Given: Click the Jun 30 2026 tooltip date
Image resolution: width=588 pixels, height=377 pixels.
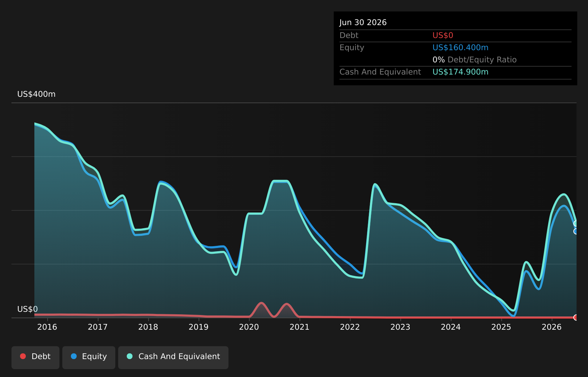Looking at the screenshot, I should pos(363,23).
